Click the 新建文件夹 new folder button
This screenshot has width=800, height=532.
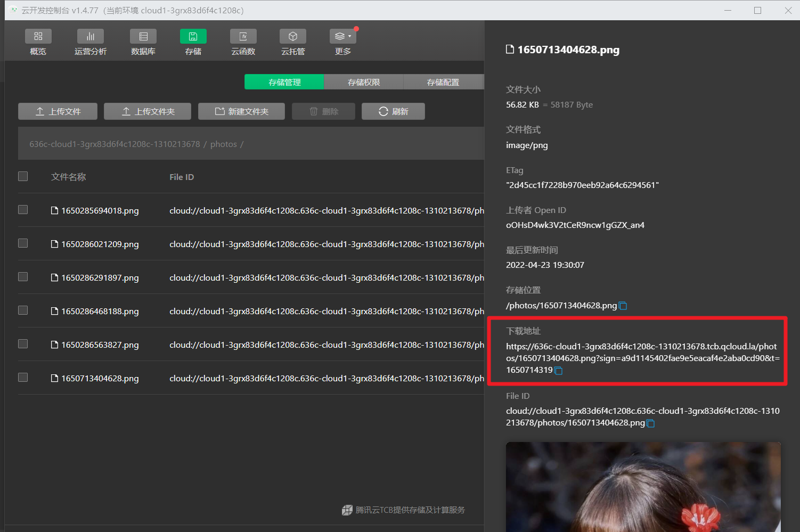241,111
